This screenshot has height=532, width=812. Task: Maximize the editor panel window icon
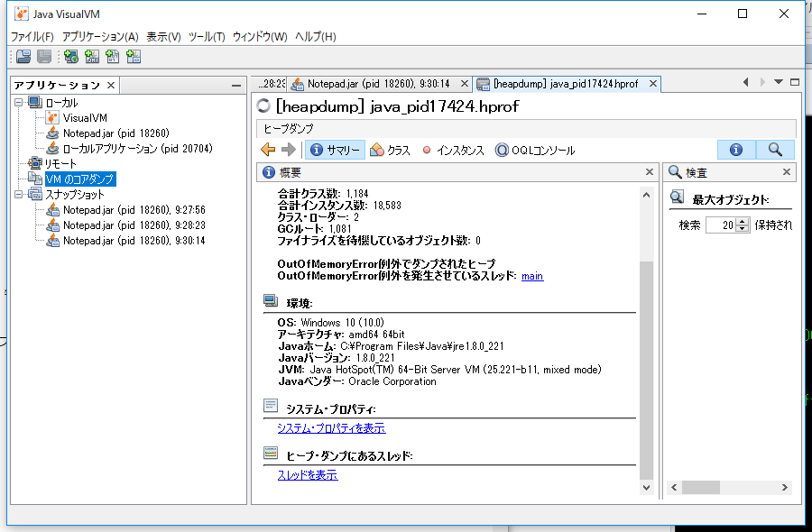pyautogui.click(x=795, y=82)
